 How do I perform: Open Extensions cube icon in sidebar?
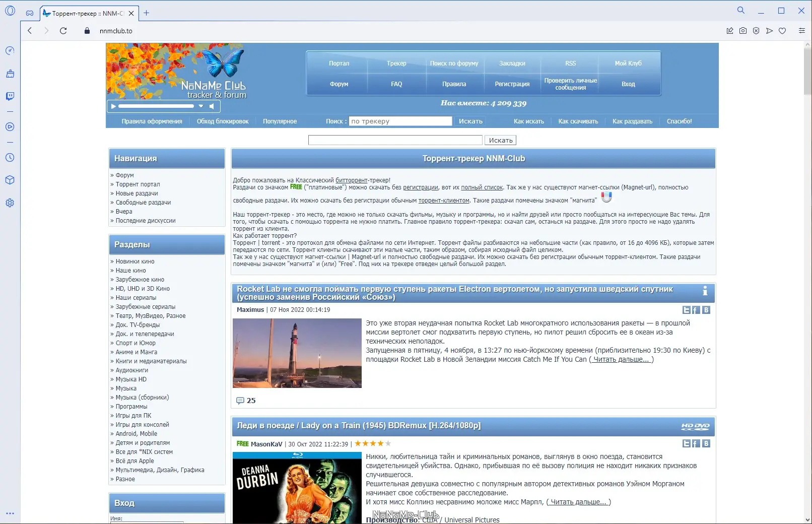pos(10,180)
